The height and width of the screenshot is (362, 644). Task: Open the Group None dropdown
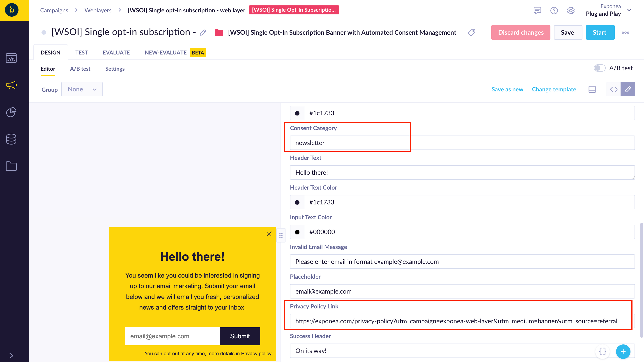82,89
